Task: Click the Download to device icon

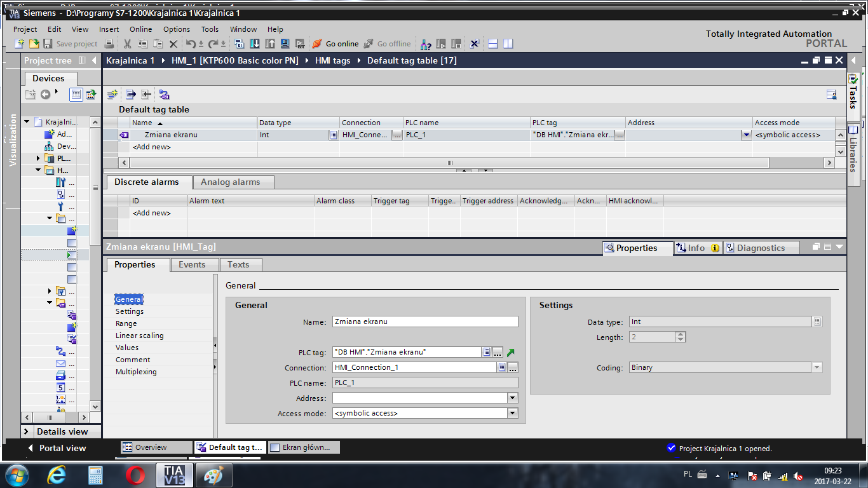Action: tap(255, 44)
